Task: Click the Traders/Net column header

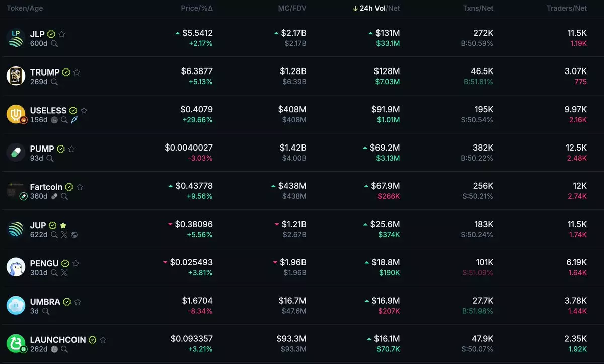Action: pos(567,8)
